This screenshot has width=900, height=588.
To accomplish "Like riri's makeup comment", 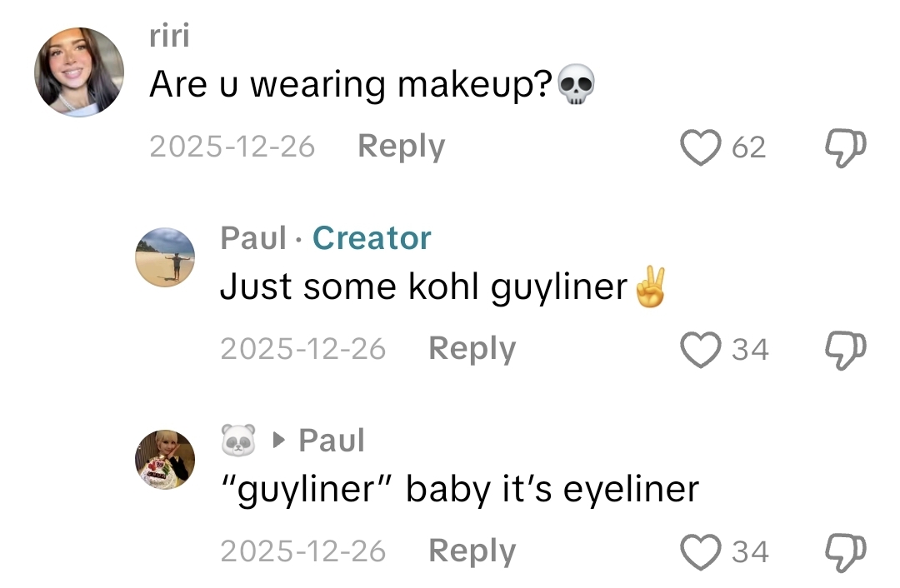I will tap(702, 147).
